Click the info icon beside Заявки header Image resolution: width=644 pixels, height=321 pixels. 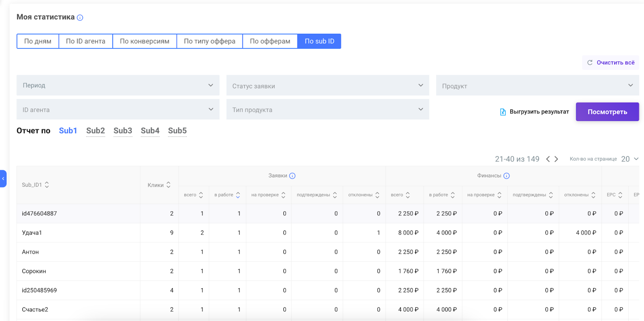(x=293, y=176)
